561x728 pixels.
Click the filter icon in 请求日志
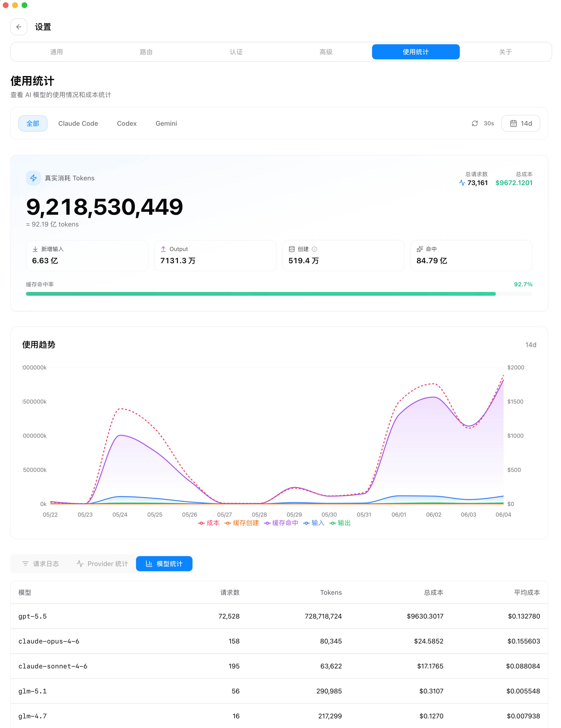(25, 564)
